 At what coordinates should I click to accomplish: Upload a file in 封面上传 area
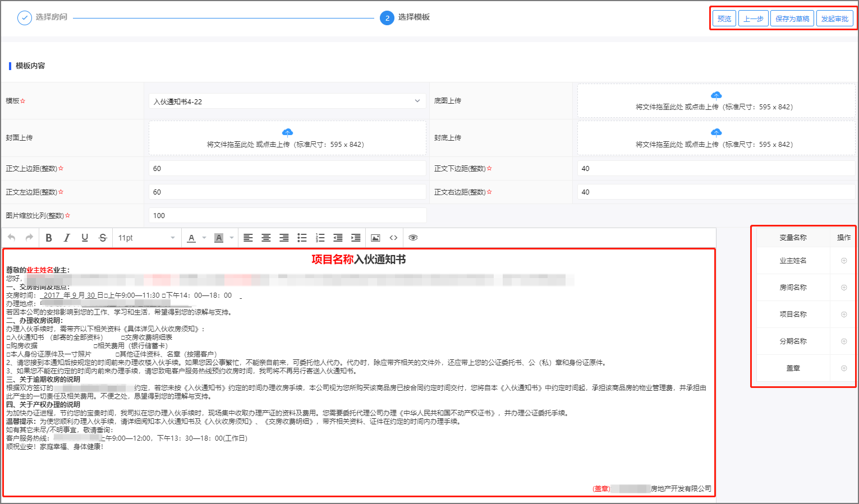pos(287,138)
